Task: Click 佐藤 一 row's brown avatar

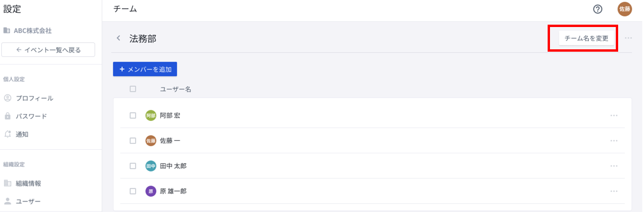Action: click(151, 140)
